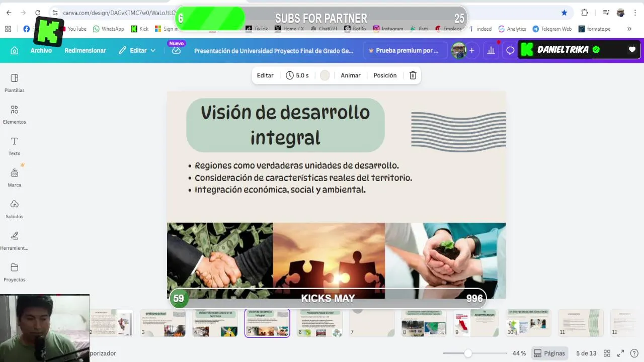Select page 7 thumbnail
This screenshot has width=644, height=362.
pos(372,323)
